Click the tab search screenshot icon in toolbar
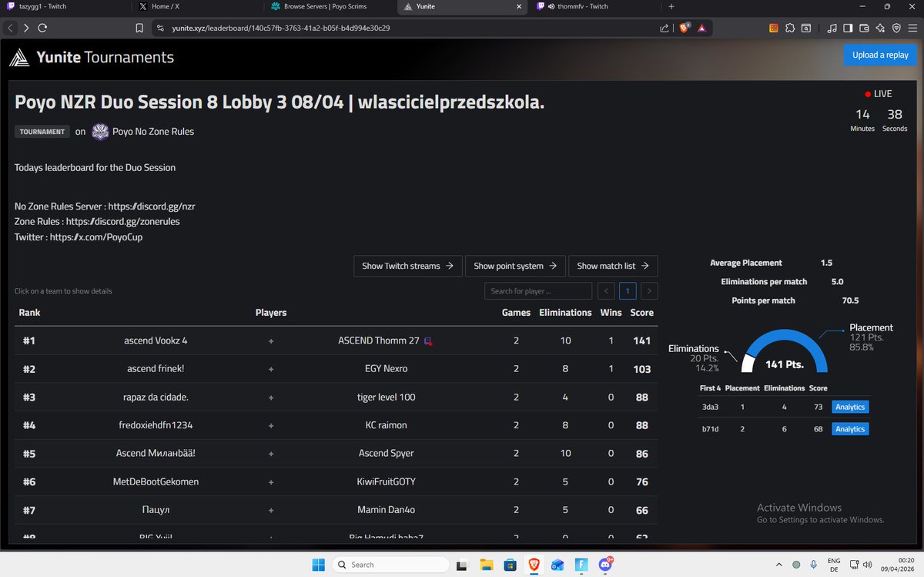924x577 pixels. click(x=805, y=28)
